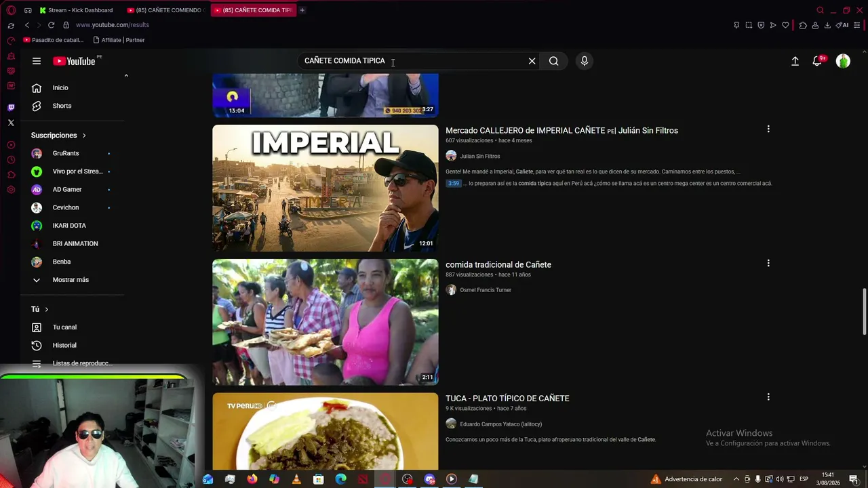
Task: Switch to the CAÑETE COMIENDO tab
Action: click(x=165, y=10)
